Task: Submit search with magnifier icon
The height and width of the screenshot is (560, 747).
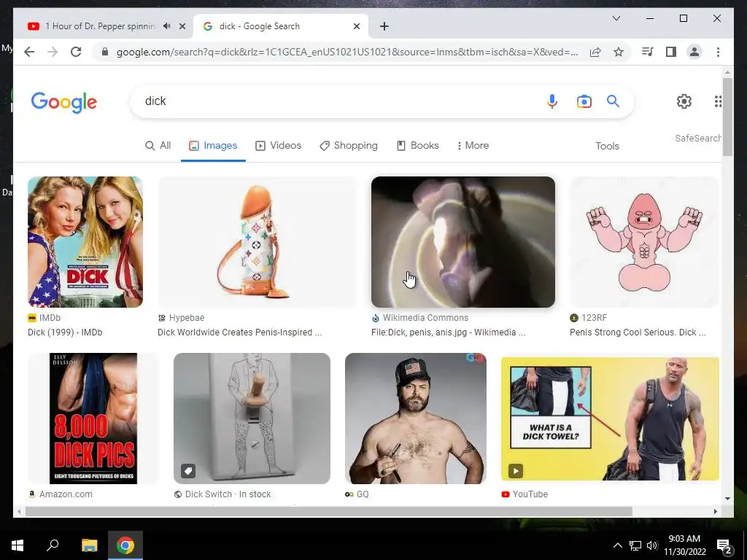Action: point(613,101)
